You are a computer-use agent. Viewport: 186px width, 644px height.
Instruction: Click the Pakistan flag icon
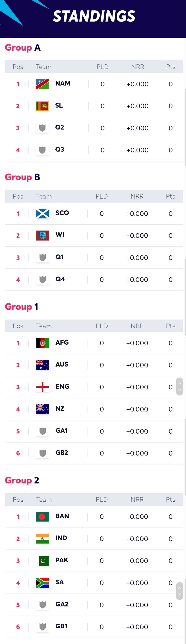[43, 561]
